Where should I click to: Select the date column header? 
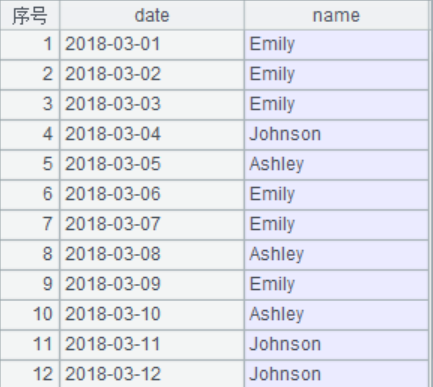click(x=152, y=15)
